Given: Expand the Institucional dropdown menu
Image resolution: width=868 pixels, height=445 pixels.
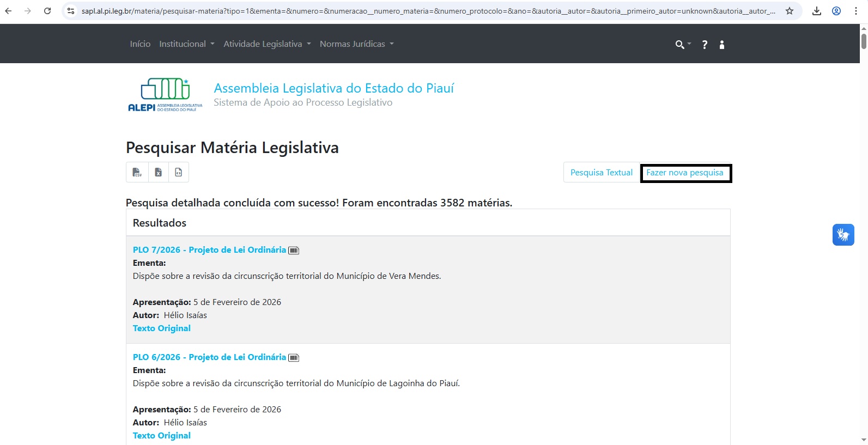Looking at the screenshot, I should pyautogui.click(x=186, y=44).
